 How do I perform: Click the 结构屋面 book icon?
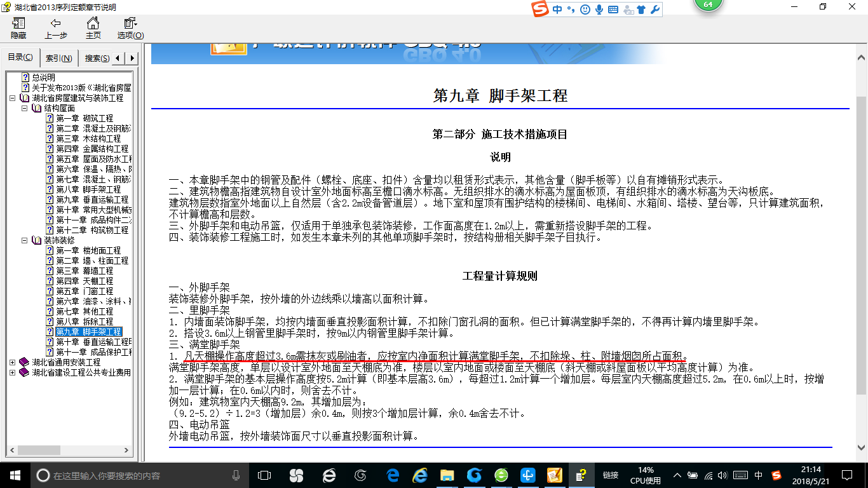[36, 108]
